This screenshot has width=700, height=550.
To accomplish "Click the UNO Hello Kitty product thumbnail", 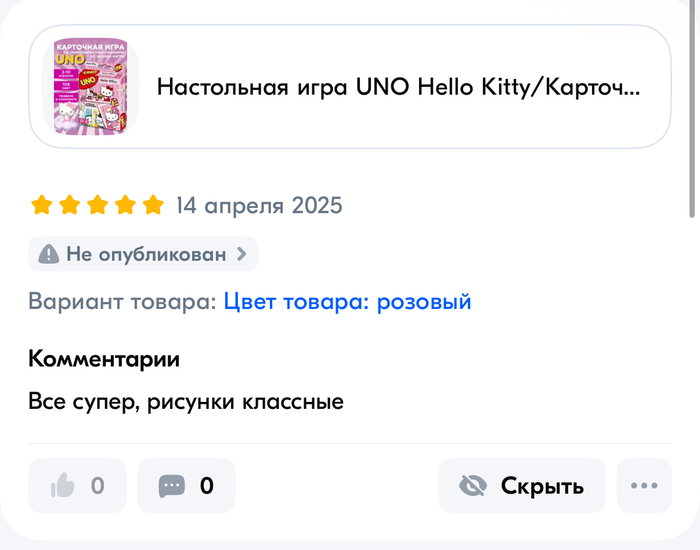I will point(96,87).
